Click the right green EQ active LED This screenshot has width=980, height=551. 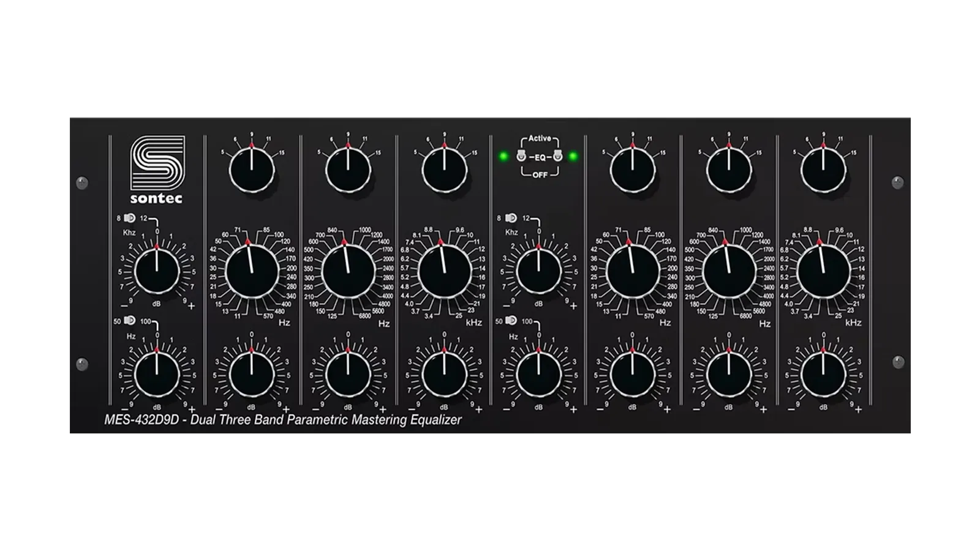point(573,157)
